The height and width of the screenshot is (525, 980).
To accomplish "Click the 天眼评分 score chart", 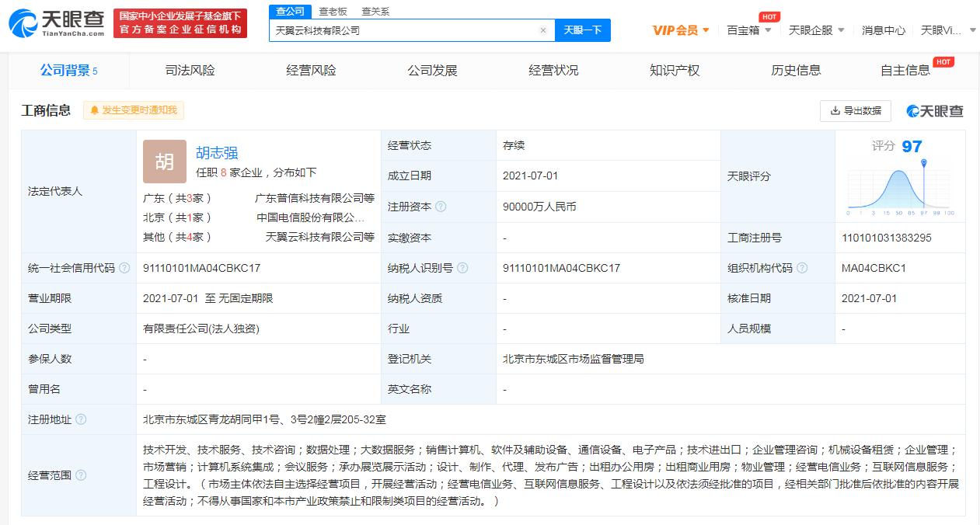I will [901, 187].
